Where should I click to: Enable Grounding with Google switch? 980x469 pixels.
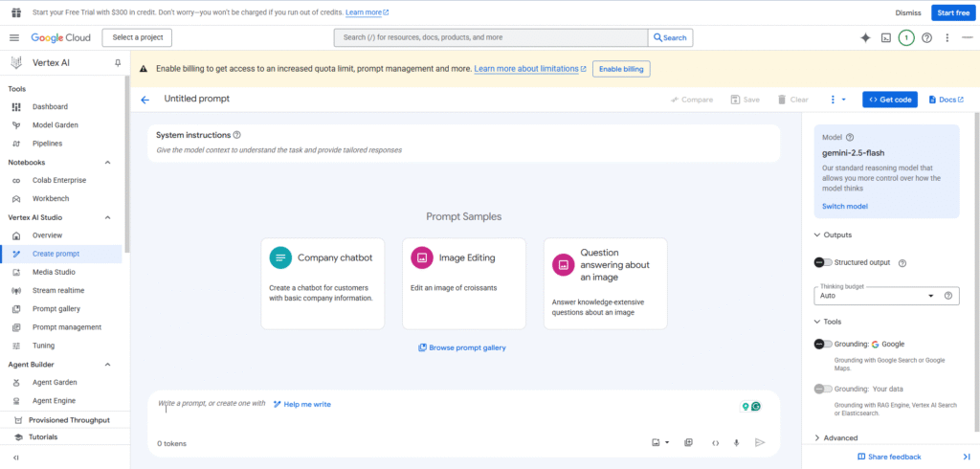(823, 344)
